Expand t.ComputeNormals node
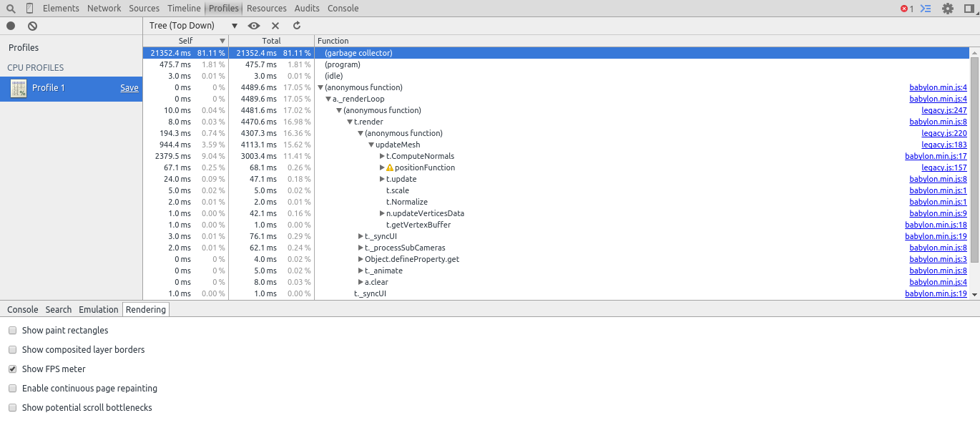Screen dimensions: 980x443 [382, 156]
